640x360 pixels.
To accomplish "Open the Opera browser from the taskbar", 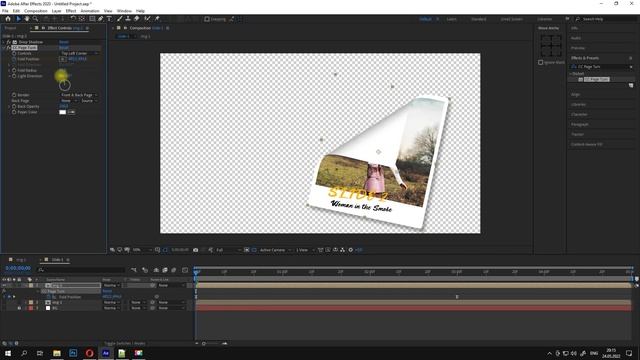I will pyautogui.click(x=89, y=353).
